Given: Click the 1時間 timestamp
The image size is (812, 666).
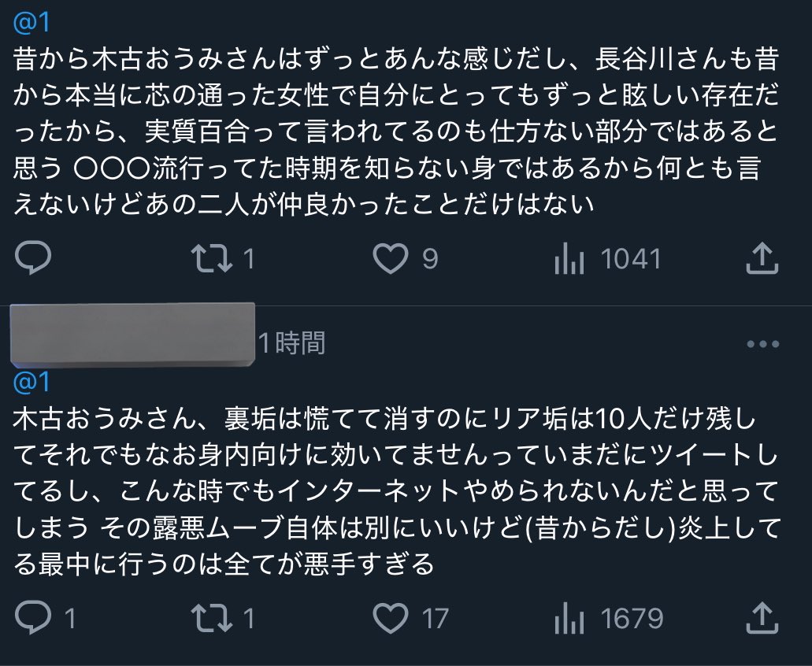Looking at the screenshot, I should [291, 344].
